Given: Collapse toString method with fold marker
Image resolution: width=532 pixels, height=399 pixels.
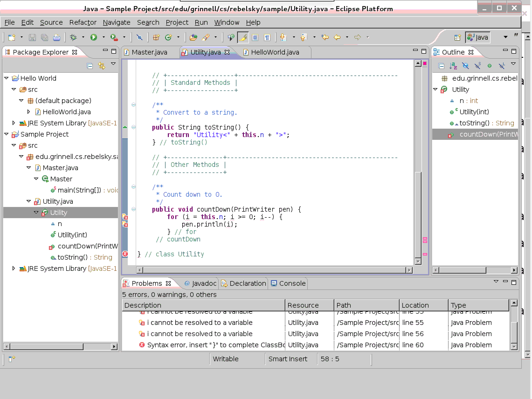Looking at the screenshot, I should [x=134, y=127].
